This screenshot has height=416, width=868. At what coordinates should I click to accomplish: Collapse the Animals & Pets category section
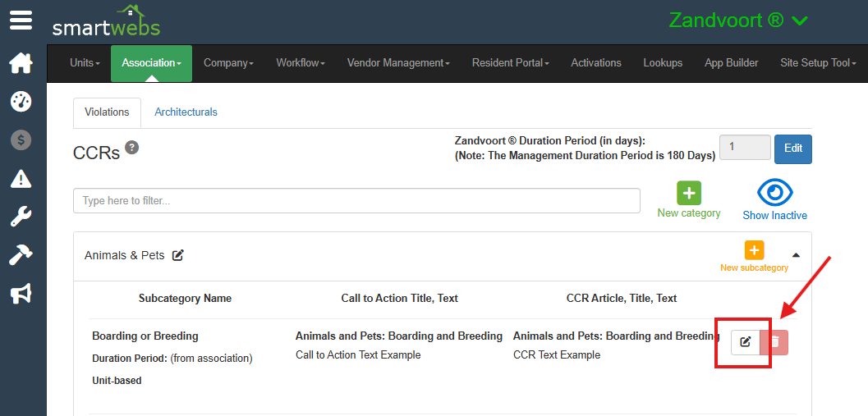pos(795,255)
